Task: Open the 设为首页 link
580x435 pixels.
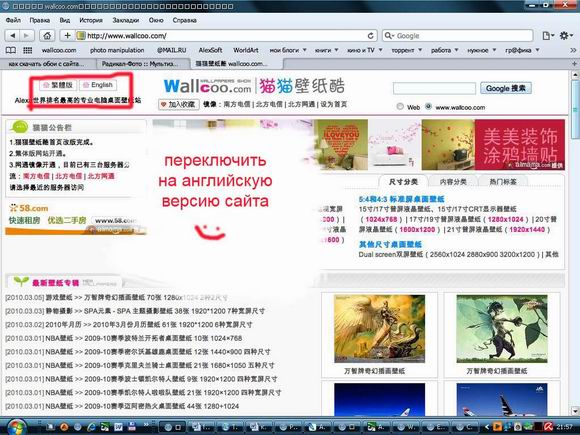Action: pyautogui.click(x=334, y=104)
